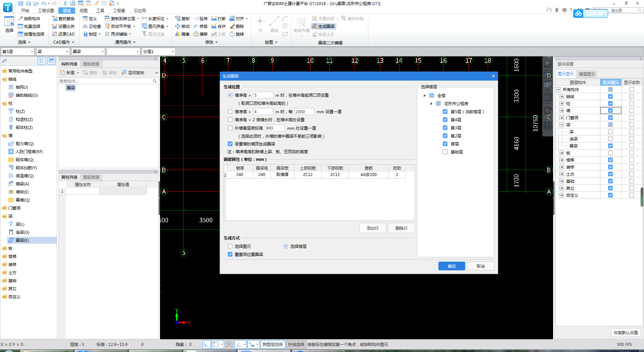Select the 合并 merge tool
The width and height of the screenshot is (644, 352).
[x=218, y=26]
